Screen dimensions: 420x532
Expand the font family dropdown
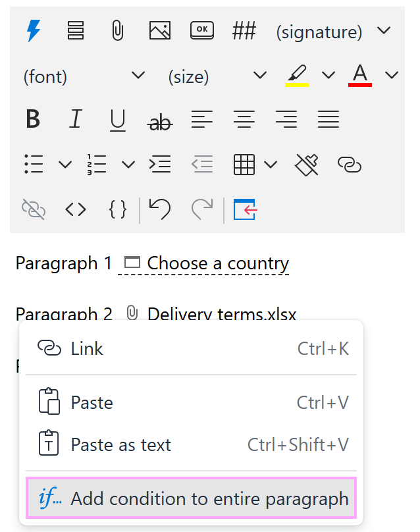coord(138,76)
